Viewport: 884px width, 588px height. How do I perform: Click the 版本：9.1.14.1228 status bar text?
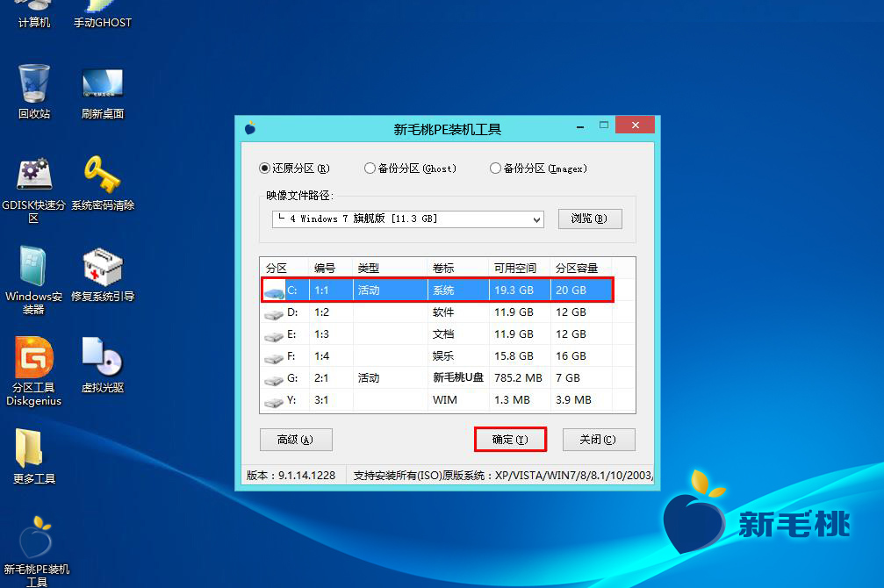coord(291,476)
